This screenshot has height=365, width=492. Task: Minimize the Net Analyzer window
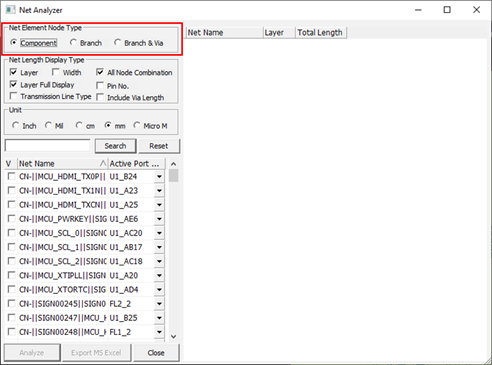tap(418, 10)
